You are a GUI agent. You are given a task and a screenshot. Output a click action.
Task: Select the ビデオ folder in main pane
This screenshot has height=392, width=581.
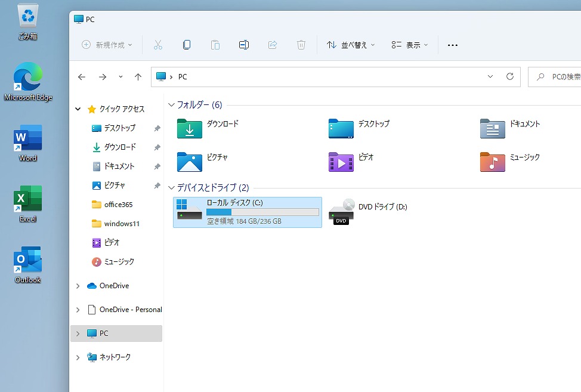tap(351, 162)
